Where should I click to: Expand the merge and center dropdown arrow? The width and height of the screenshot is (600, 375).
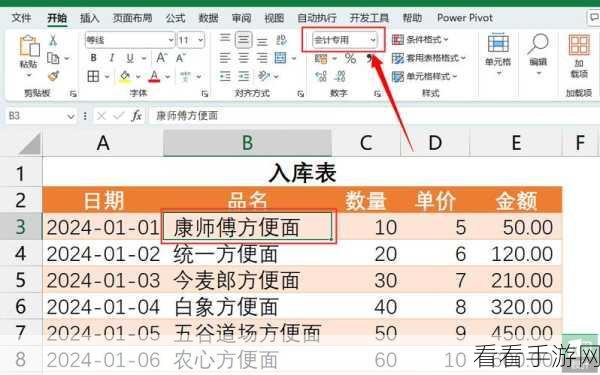click(294, 59)
